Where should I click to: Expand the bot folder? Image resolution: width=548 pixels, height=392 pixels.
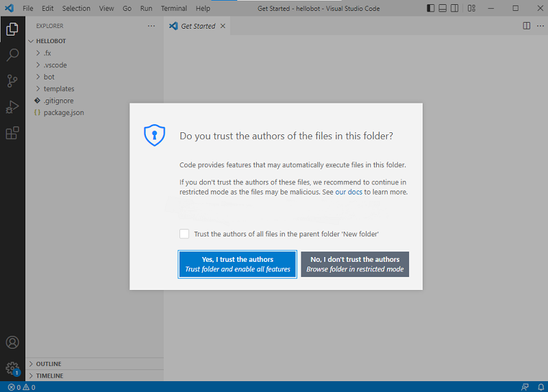pos(38,77)
